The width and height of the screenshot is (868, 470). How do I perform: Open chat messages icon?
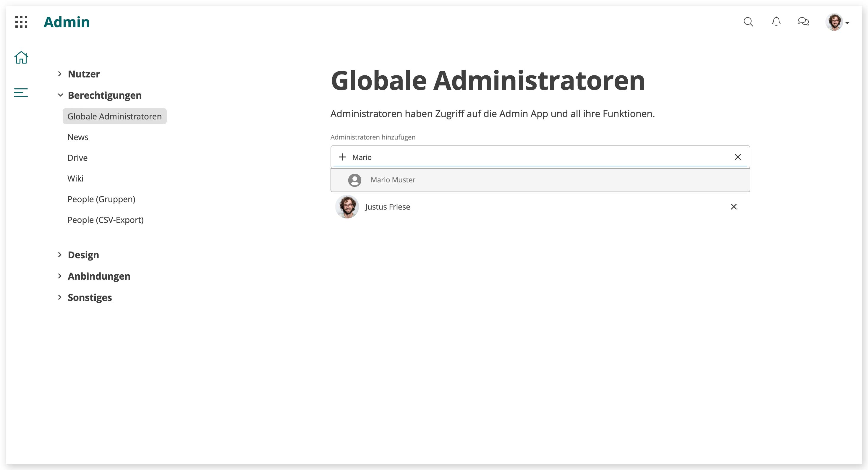(804, 22)
